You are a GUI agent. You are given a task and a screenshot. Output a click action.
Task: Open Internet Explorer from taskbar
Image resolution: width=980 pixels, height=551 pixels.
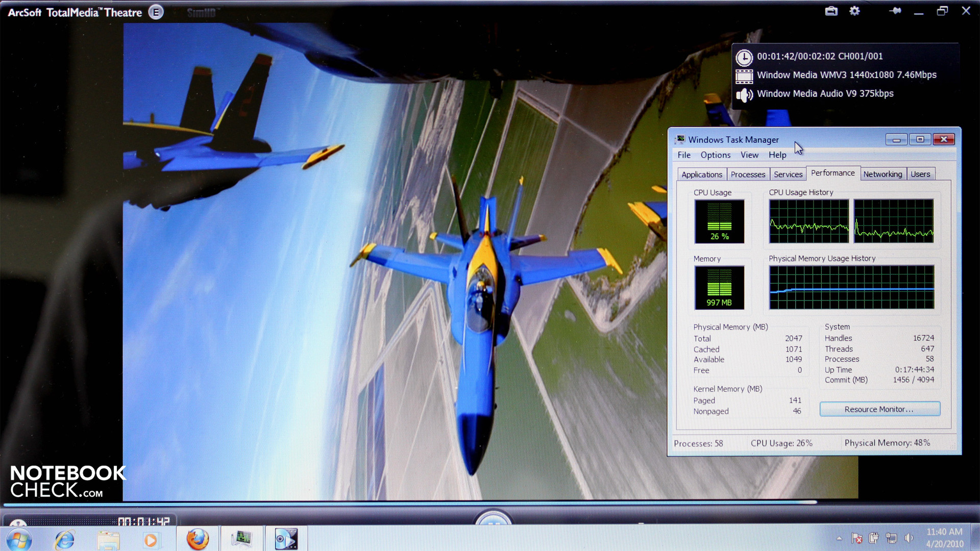click(x=65, y=539)
